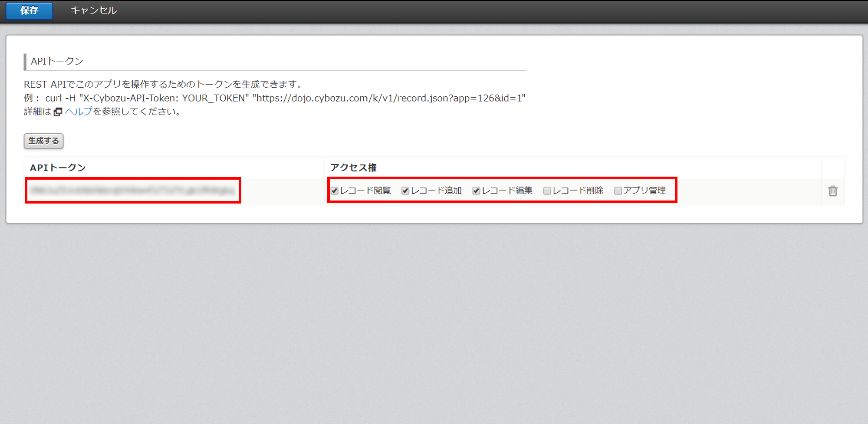Click the external-link icon beside ヘルプ
This screenshot has height=424, width=868.
[58, 112]
